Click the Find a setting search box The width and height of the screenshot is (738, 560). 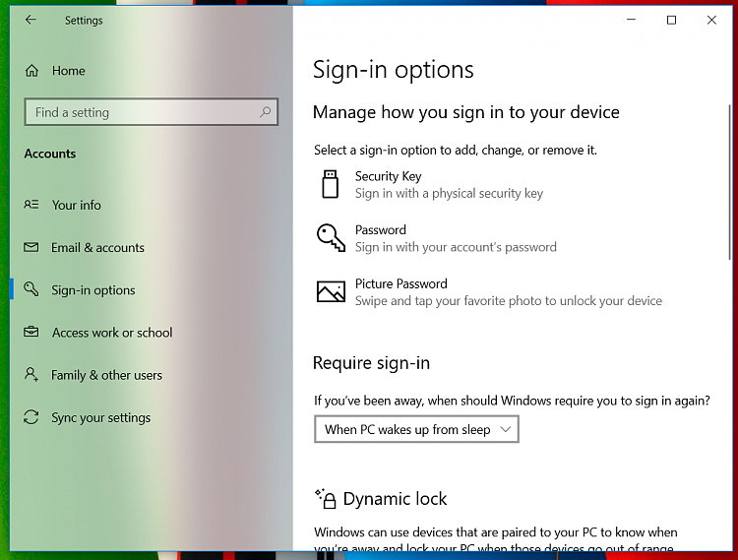(x=152, y=112)
